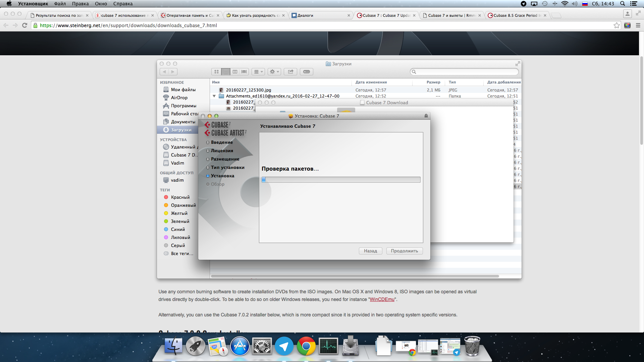The height and width of the screenshot is (362, 644).
Task: Click the Finder share button
Action: click(290, 72)
